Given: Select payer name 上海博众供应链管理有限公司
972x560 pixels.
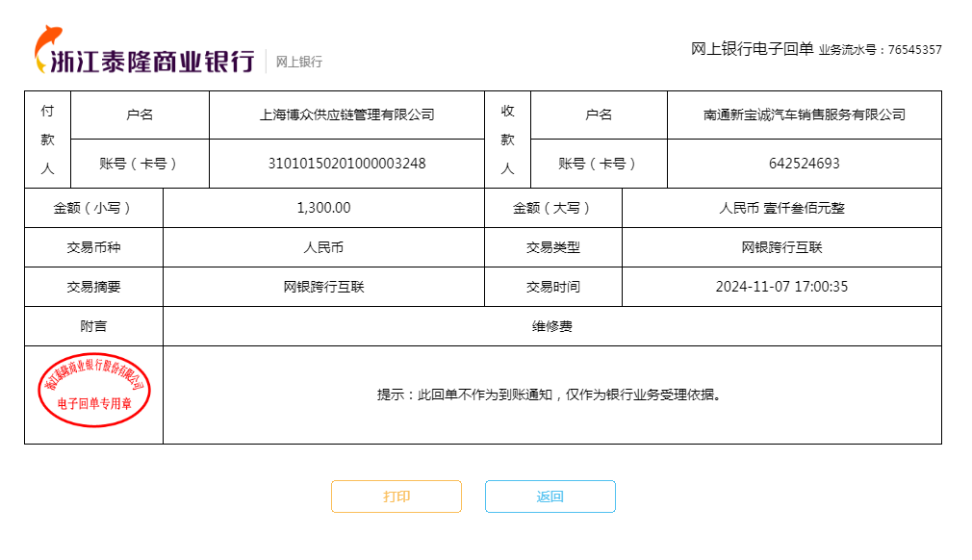Looking at the screenshot, I should (346, 115).
